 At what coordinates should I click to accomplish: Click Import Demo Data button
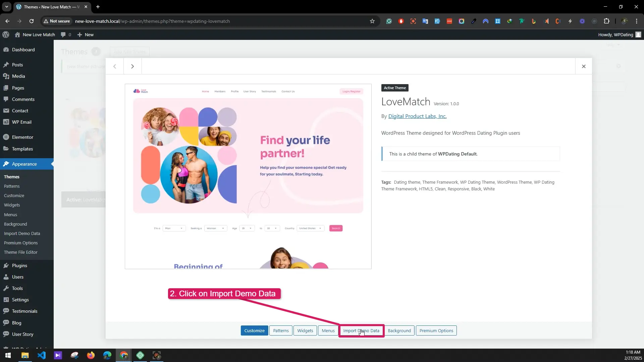(361, 330)
